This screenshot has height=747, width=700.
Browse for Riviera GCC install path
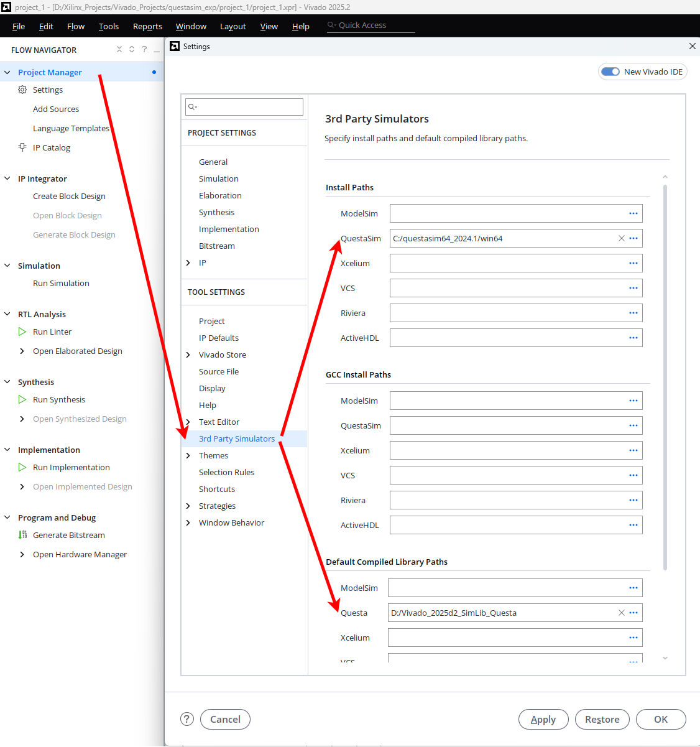pos(633,500)
